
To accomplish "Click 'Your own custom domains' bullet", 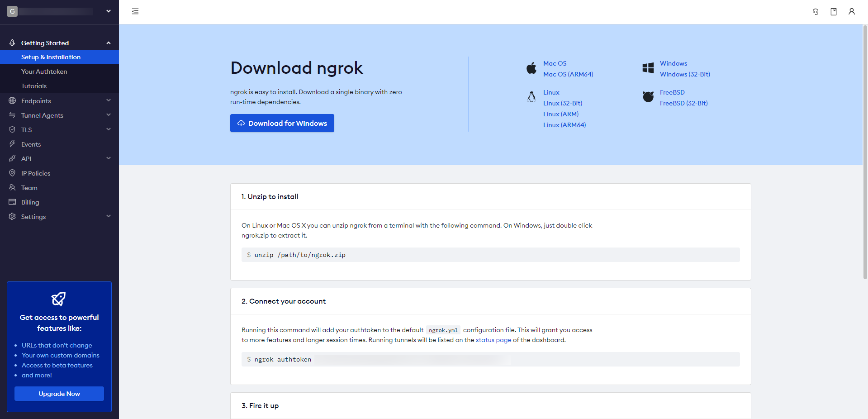I will (x=61, y=355).
